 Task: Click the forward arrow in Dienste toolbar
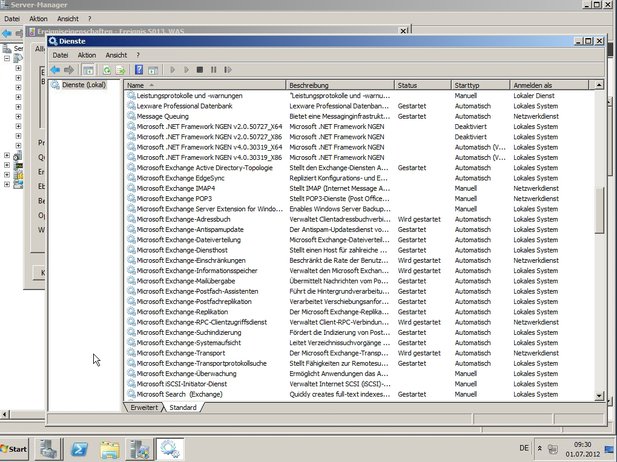tap(69, 70)
